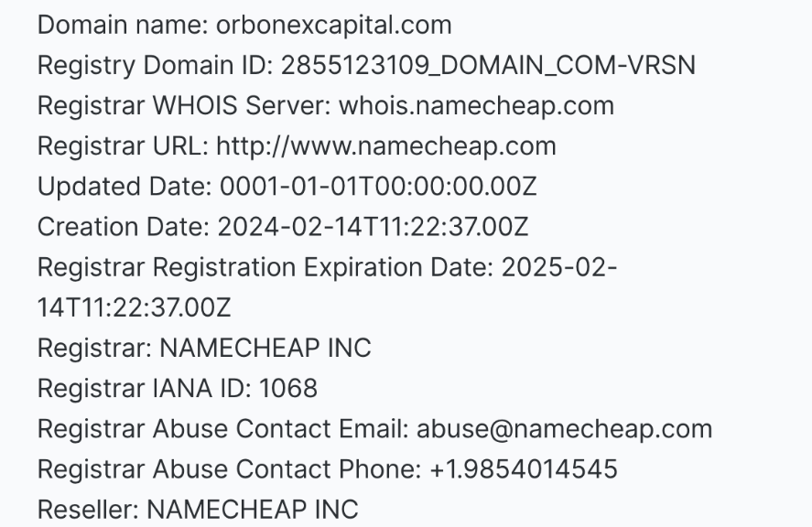Click the abuse@namecheap.com email address
Image resolution: width=812 pixels, height=527 pixels.
pos(565,429)
